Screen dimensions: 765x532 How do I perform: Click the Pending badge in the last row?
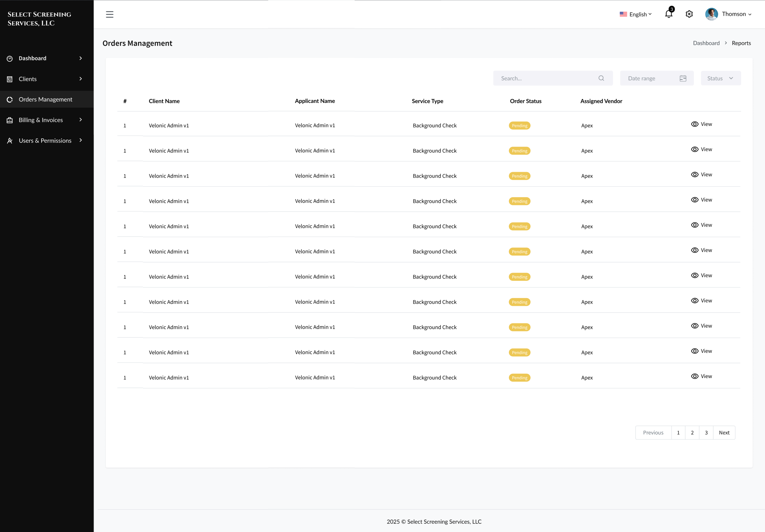tap(519, 378)
